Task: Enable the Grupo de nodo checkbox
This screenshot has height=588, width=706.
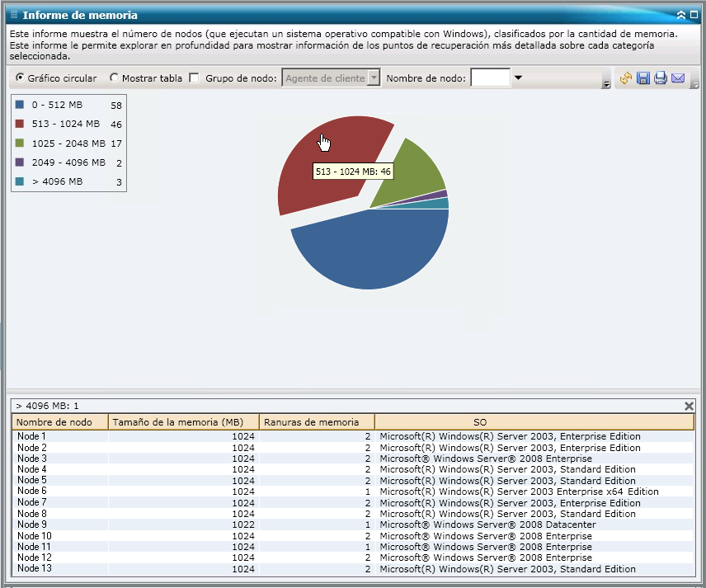Action: coord(194,78)
